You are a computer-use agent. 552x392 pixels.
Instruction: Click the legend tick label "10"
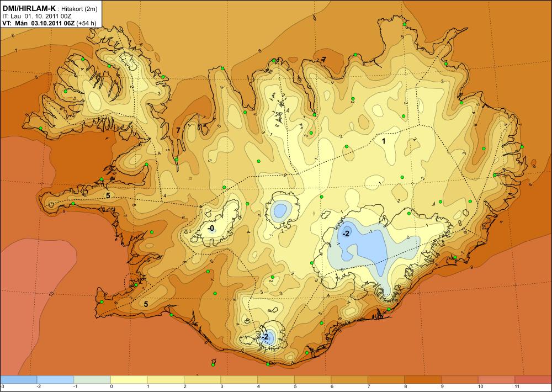click(x=480, y=386)
